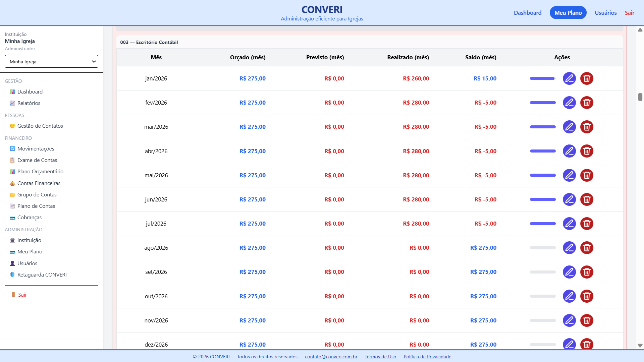Click the CONVERI title logo

(322, 9)
